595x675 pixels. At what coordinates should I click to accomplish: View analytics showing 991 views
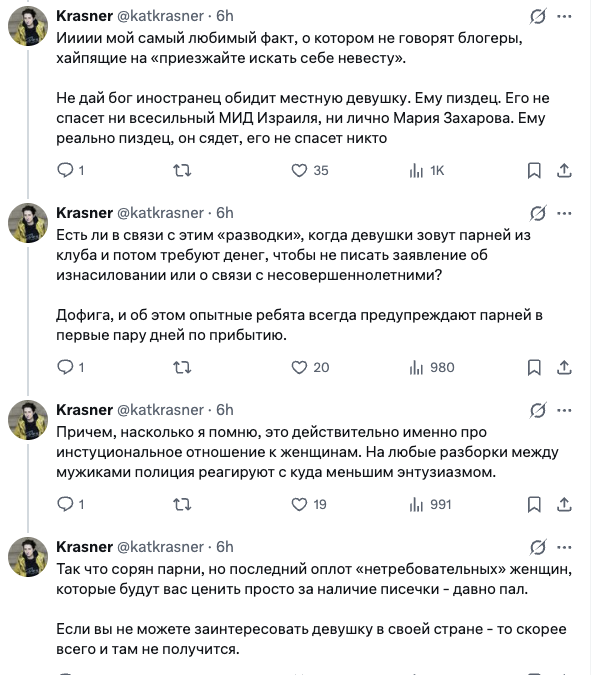430,504
